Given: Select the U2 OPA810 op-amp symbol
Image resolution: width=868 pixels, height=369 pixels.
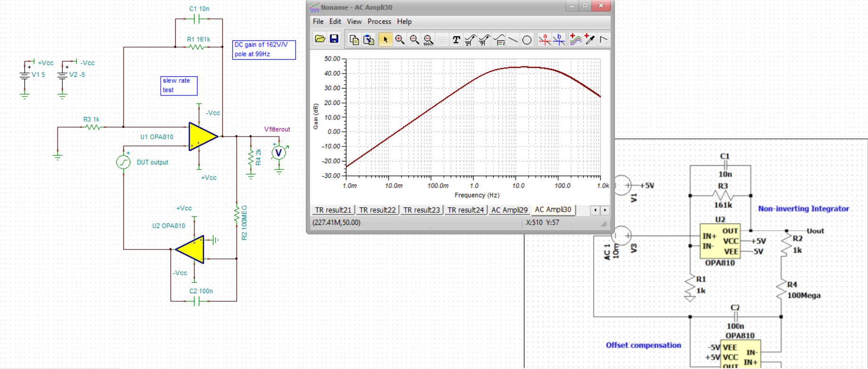Looking at the screenshot, I should [x=190, y=249].
